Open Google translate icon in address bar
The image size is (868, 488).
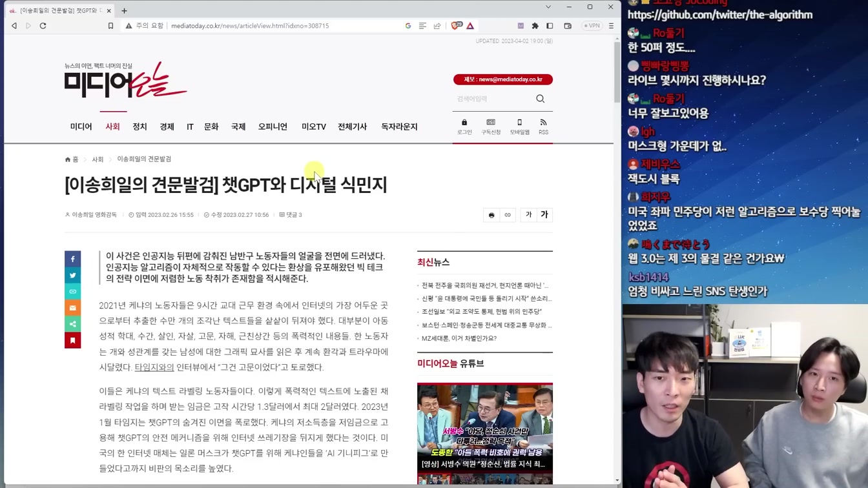(x=408, y=26)
